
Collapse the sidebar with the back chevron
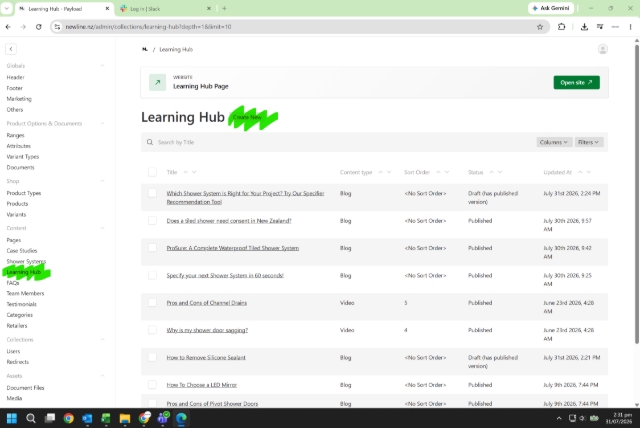click(11, 49)
